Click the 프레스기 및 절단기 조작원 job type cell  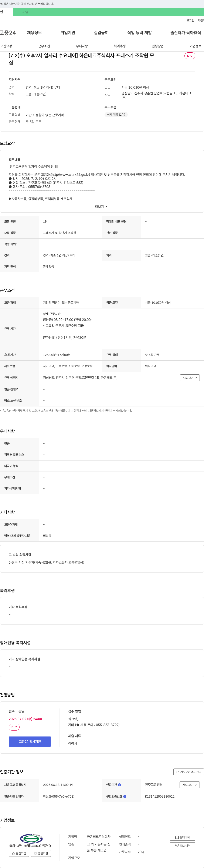tap(59, 233)
